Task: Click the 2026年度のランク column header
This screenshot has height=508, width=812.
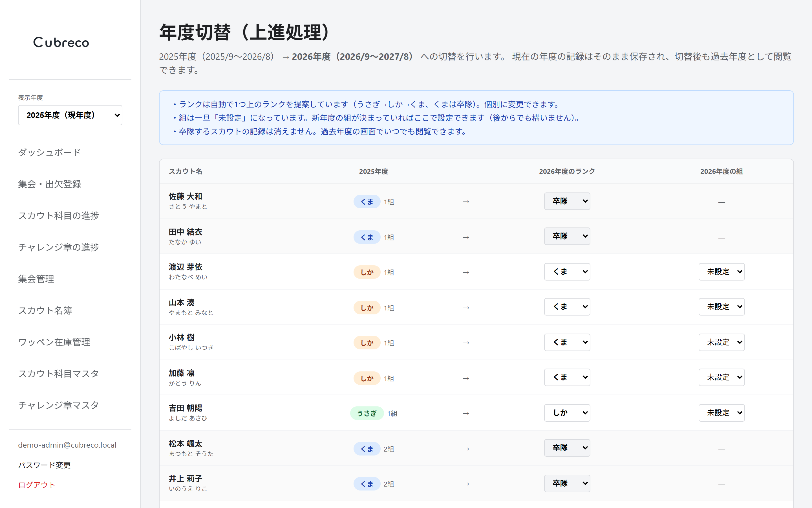Action: 567,171
